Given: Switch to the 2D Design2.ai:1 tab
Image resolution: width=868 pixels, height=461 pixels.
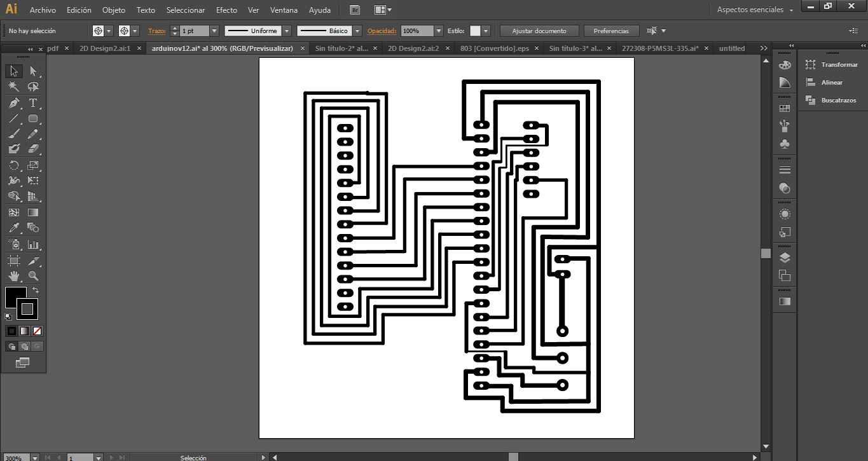Looking at the screenshot, I should [105, 48].
